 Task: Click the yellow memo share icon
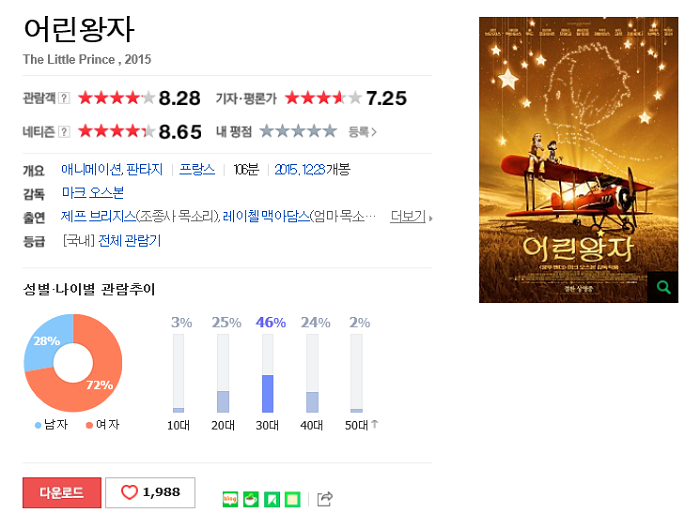(x=292, y=499)
